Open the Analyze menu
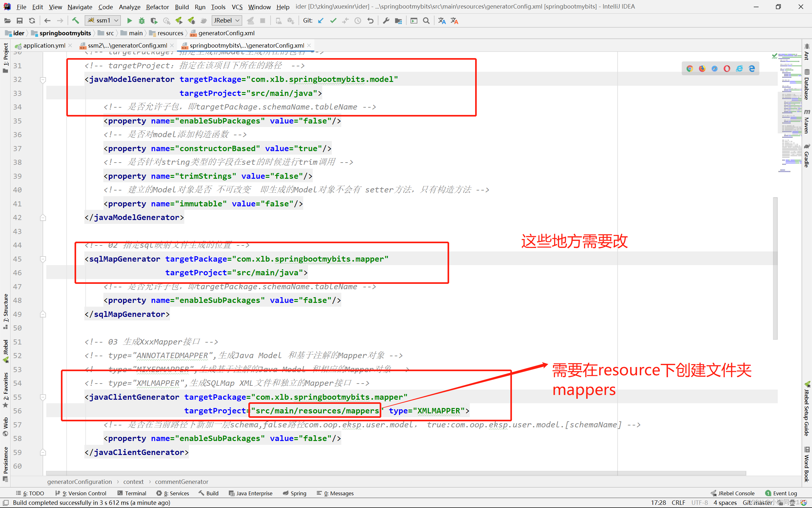 click(129, 7)
